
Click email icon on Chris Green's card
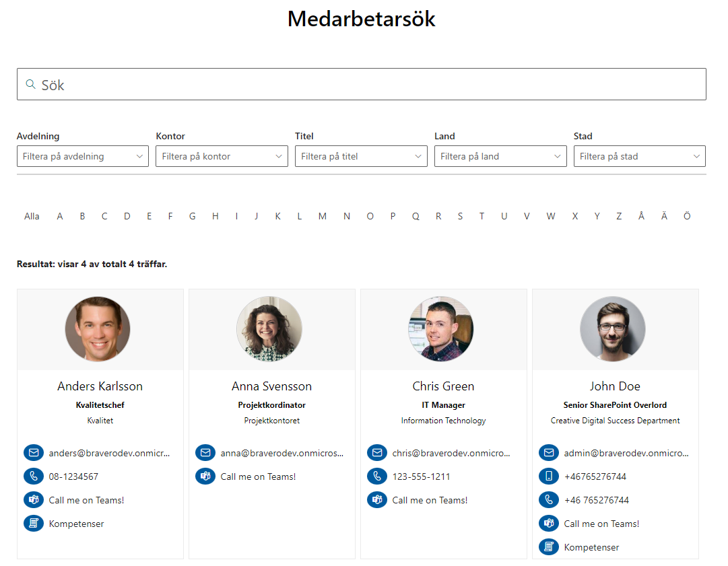(377, 452)
